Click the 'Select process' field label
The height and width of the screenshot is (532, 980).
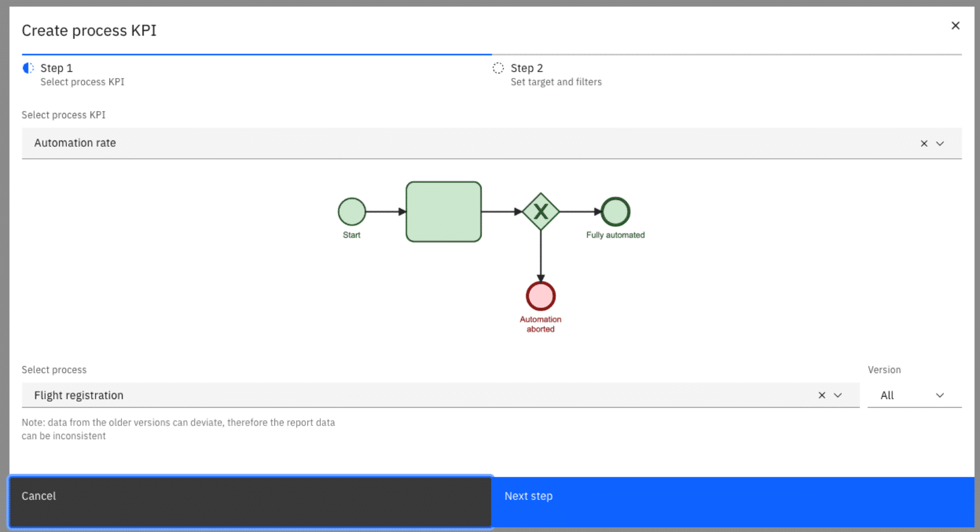pyautogui.click(x=54, y=370)
